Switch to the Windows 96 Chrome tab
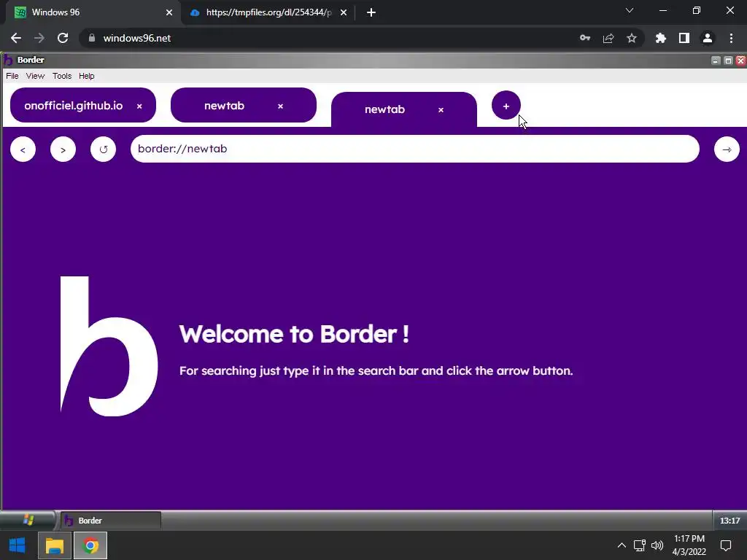Screen dimensions: 747x560 coord(93,12)
